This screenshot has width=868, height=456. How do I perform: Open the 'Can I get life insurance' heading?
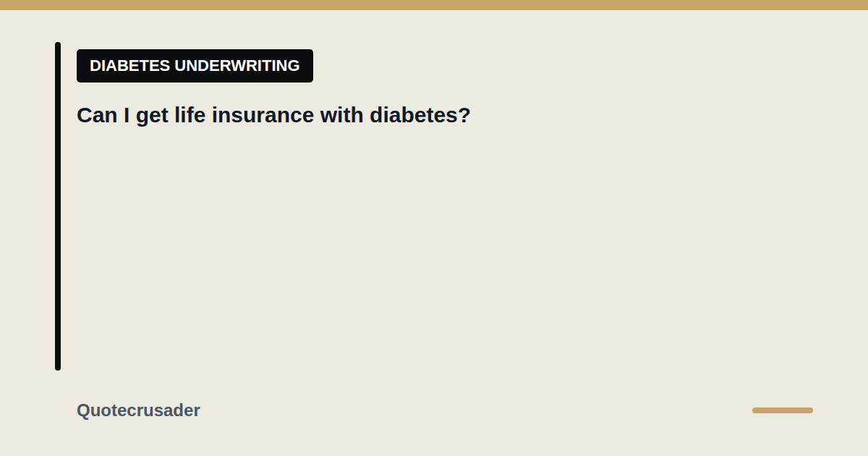[x=273, y=116]
